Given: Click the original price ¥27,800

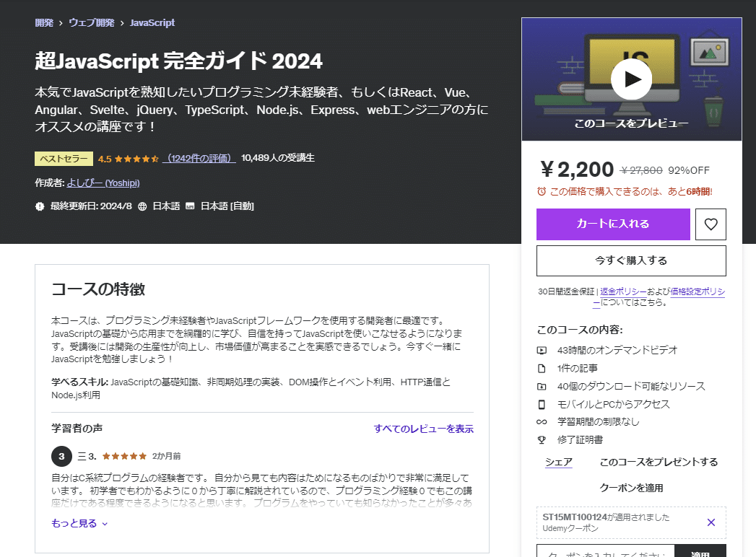Looking at the screenshot, I should [641, 170].
